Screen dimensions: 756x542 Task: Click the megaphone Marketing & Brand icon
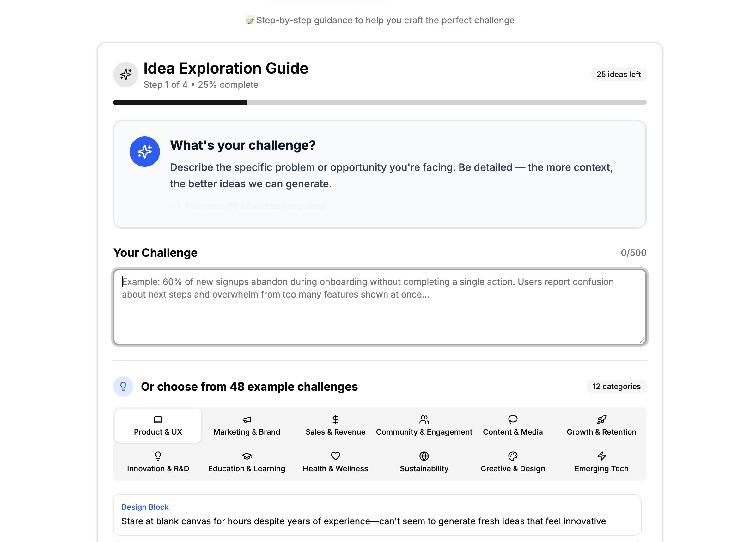click(x=247, y=419)
